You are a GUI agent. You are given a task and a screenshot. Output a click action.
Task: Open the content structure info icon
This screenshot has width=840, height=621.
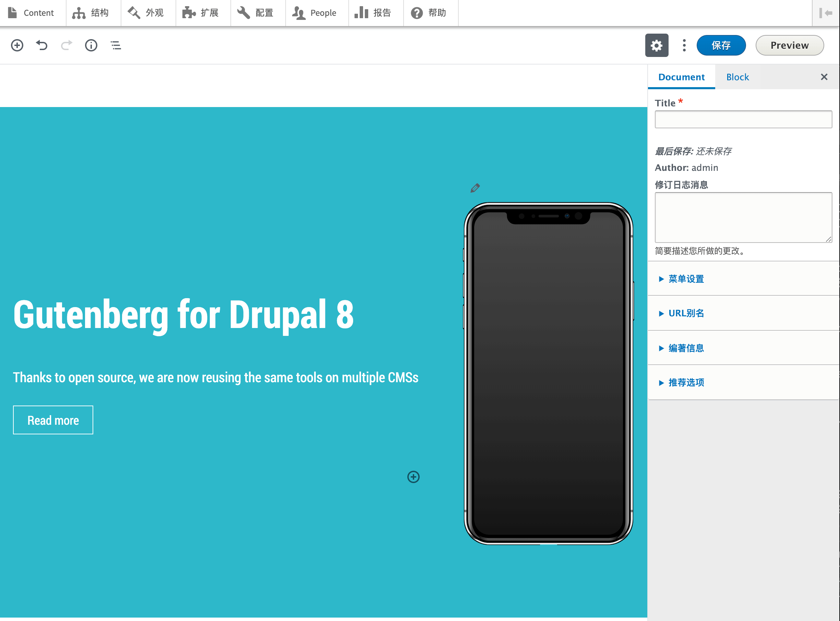pyautogui.click(x=91, y=46)
